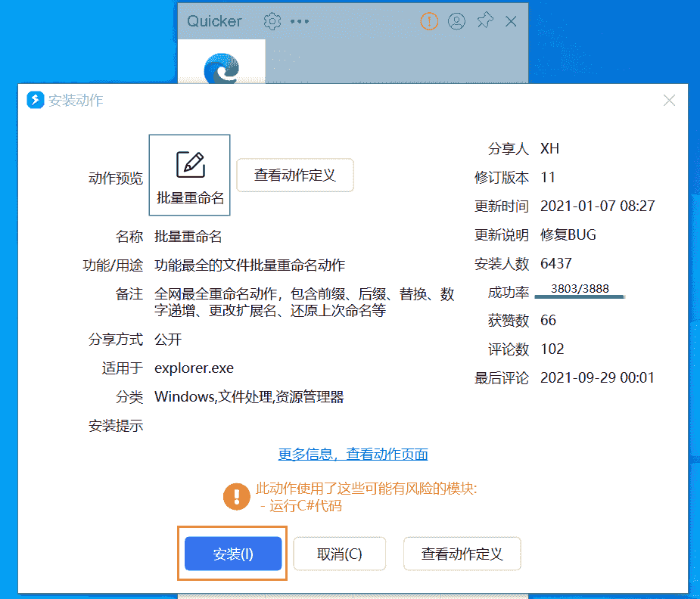Pin the Quicker panel with pin icon

coord(484,20)
